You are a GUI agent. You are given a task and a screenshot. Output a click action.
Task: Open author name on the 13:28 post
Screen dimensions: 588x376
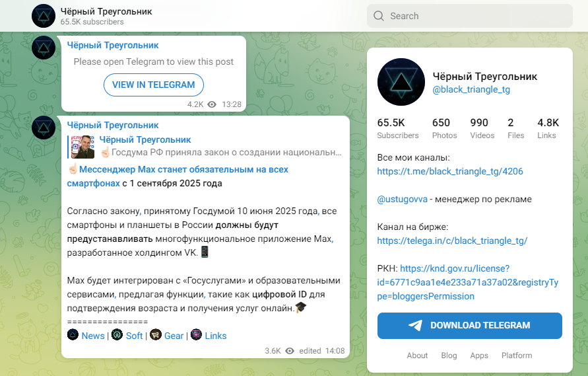[113, 45]
